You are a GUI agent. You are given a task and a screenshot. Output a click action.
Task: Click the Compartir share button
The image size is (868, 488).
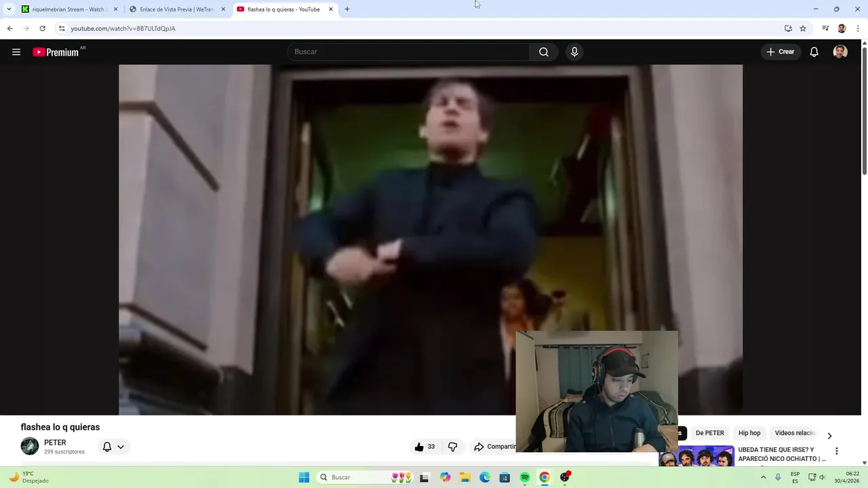pos(495,447)
